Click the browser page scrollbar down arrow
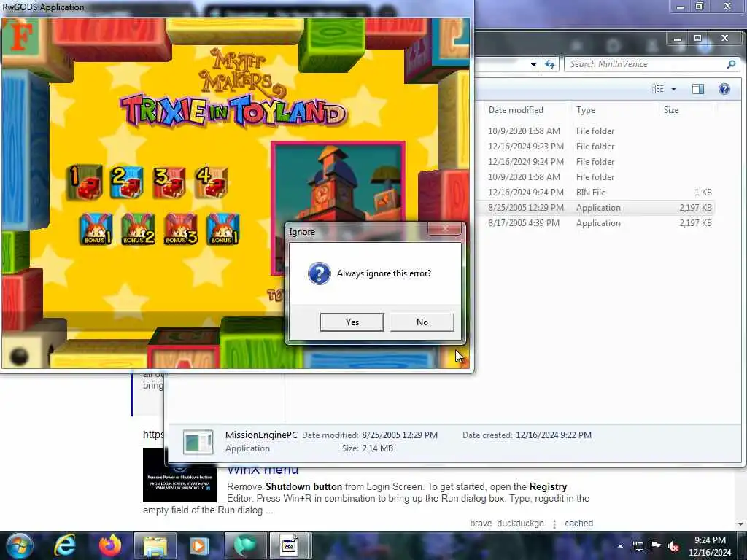The width and height of the screenshot is (747, 560). point(741,524)
